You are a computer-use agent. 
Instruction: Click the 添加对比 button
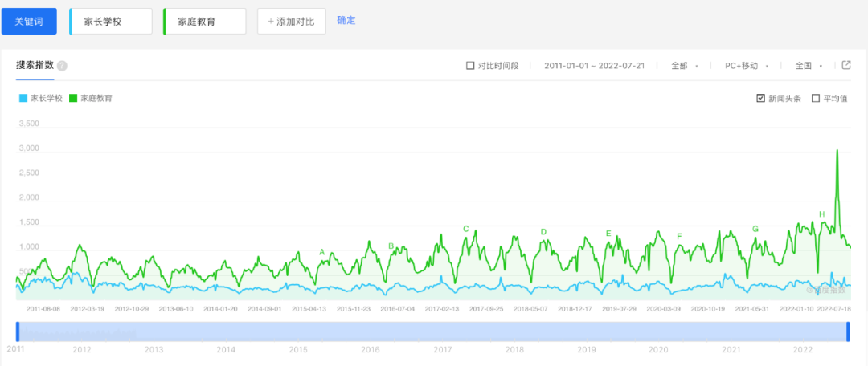coord(291,21)
